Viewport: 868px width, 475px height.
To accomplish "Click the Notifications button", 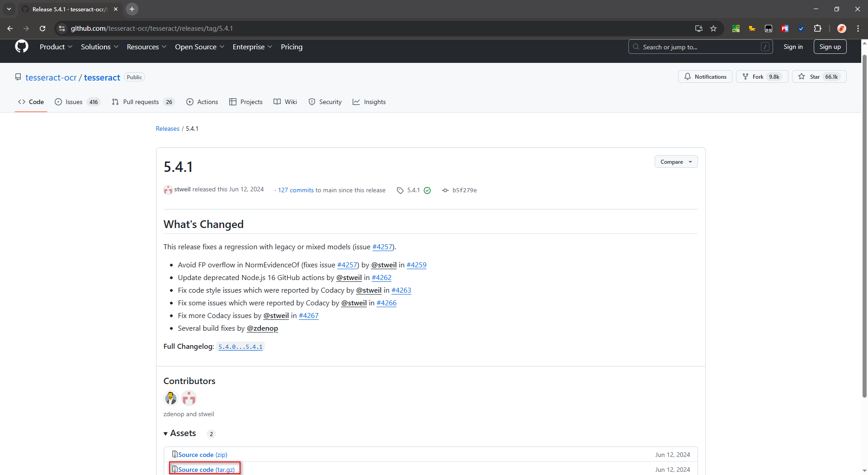I will (705, 77).
